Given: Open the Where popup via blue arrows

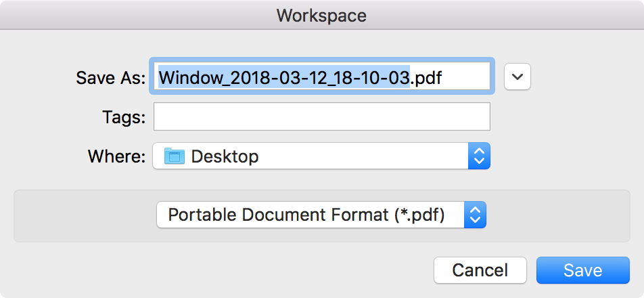Looking at the screenshot, I should 479,156.
